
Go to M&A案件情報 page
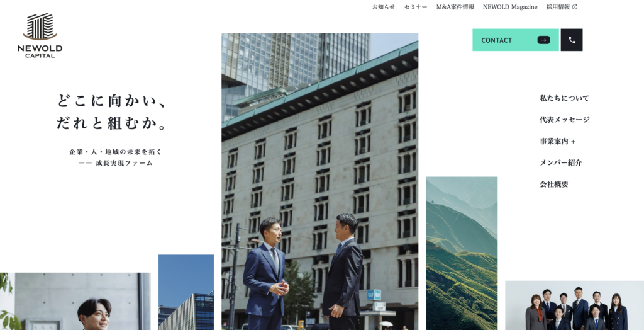pos(455,6)
